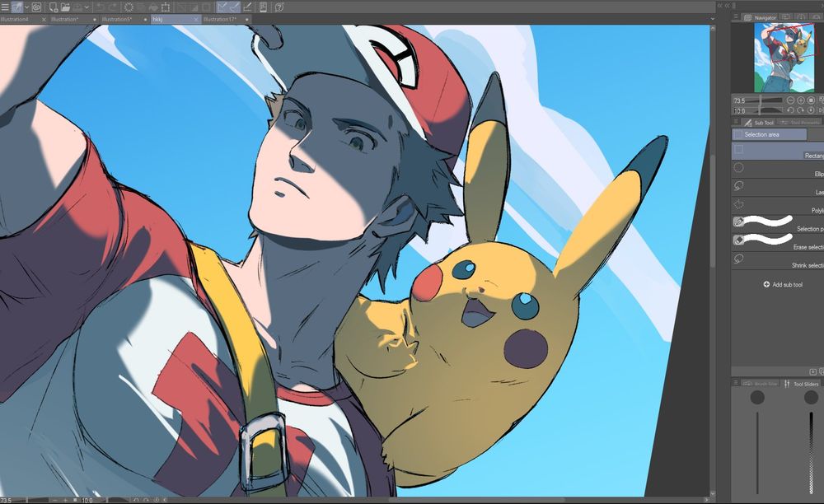Select the Polyline selection sub tool

point(778,206)
